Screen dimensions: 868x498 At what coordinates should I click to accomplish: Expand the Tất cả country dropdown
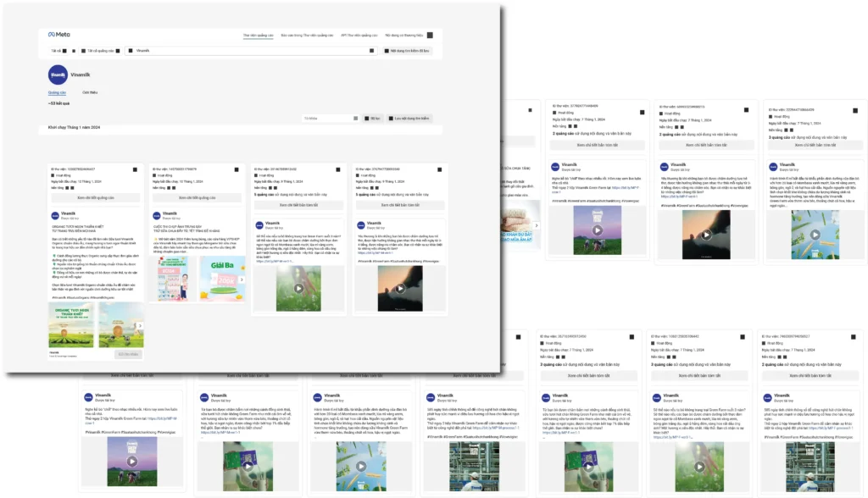58,51
